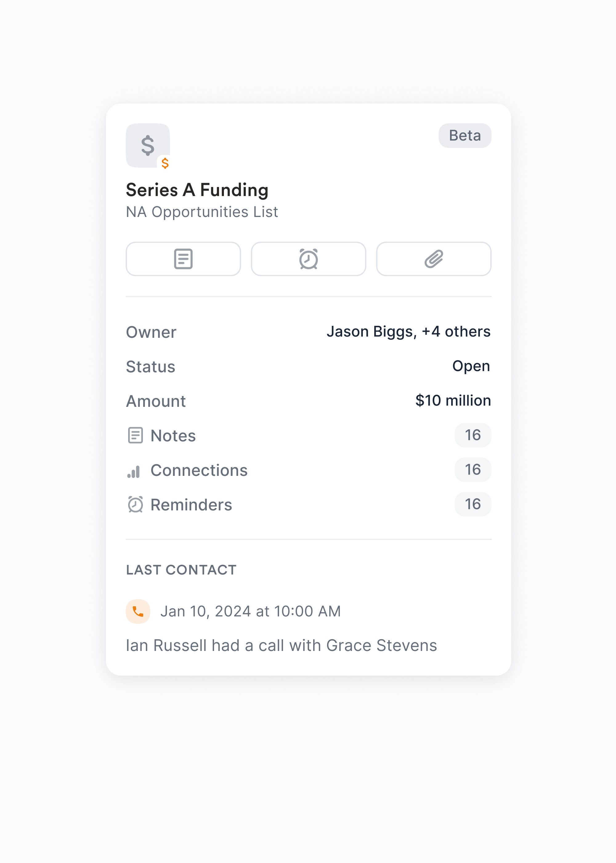Open the Reminders count badge showing 16
This screenshot has height=863, width=616.
(x=473, y=504)
